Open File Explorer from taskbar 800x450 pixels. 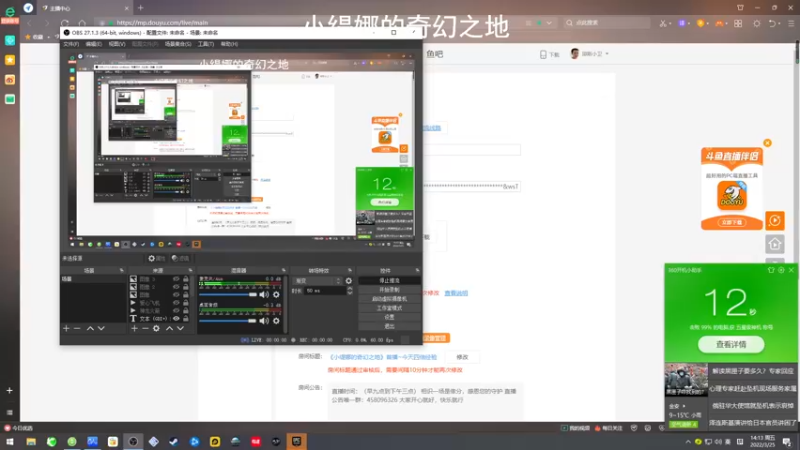coord(31,442)
